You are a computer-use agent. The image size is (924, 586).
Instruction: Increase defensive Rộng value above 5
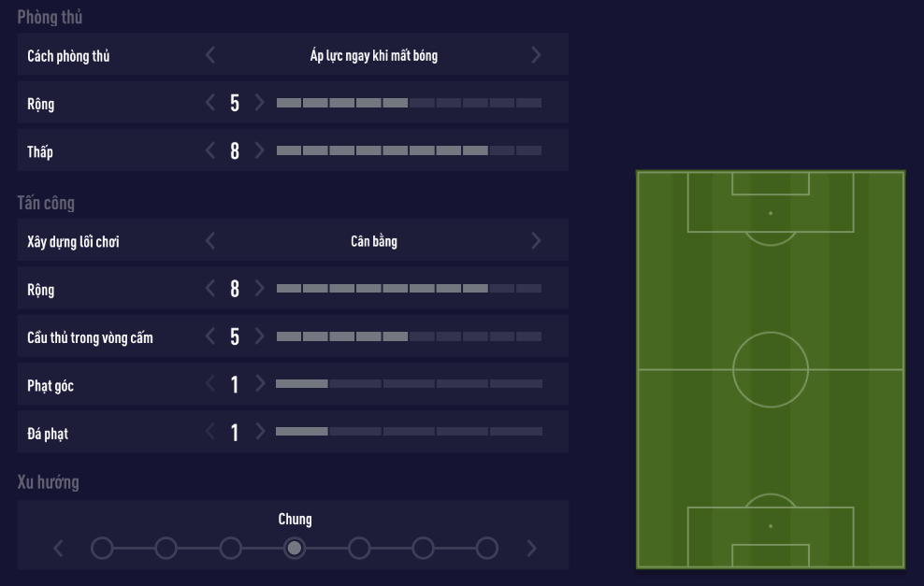259,103
